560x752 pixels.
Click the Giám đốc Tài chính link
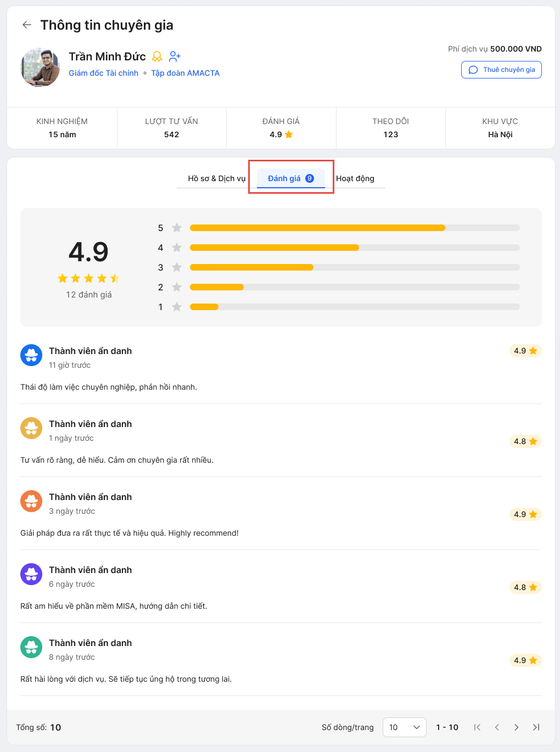(x=103, y=73)
